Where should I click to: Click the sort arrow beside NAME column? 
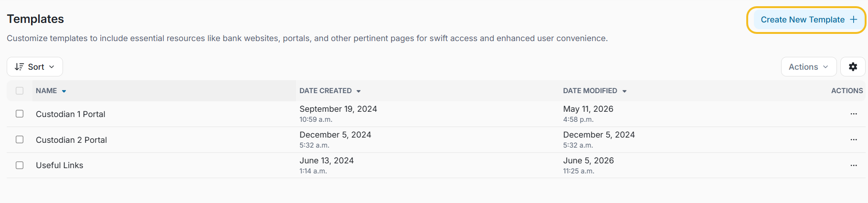pyautogui.click(x=64, y=91)
